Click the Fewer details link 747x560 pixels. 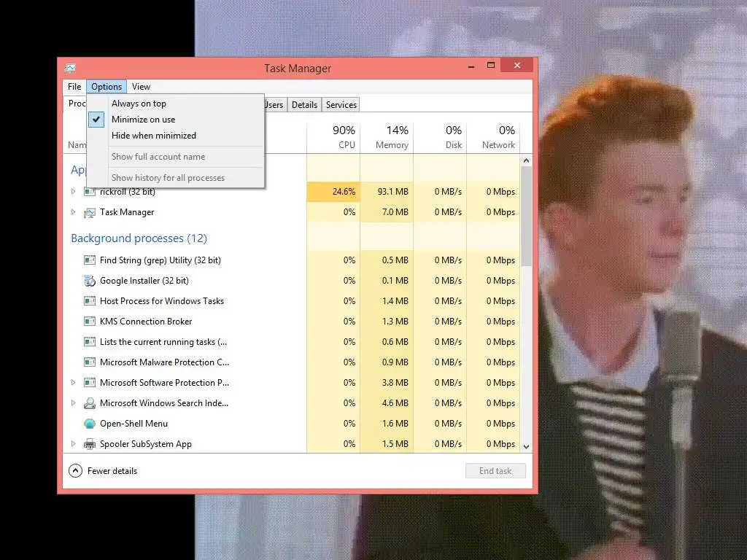(112, 471)
